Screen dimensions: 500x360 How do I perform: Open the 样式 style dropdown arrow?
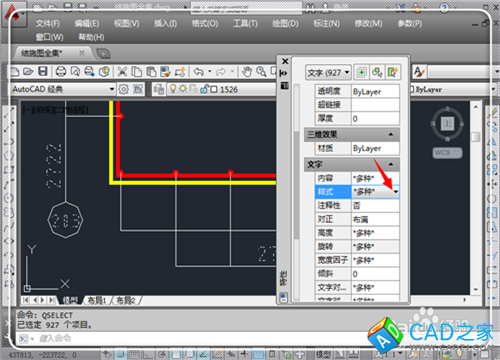(x=395, y=192)
